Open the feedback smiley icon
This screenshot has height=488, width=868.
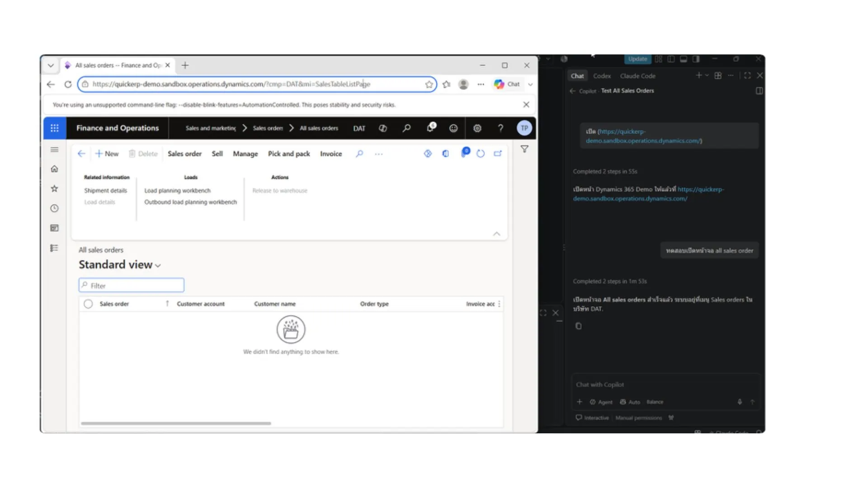453,128
